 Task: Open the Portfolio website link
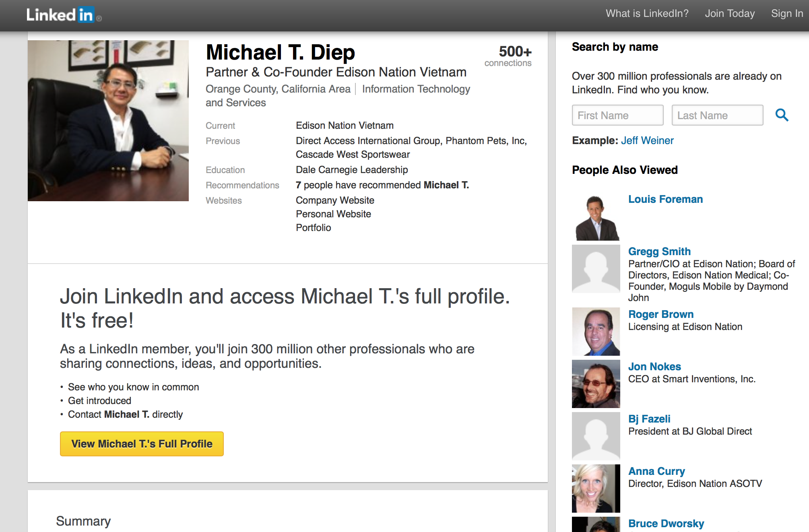313,228
